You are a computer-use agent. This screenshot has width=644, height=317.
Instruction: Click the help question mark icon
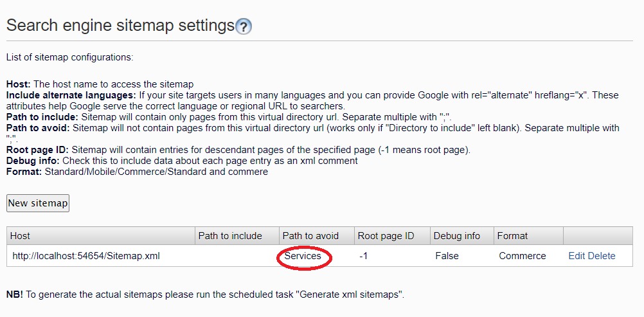(244, 26)
